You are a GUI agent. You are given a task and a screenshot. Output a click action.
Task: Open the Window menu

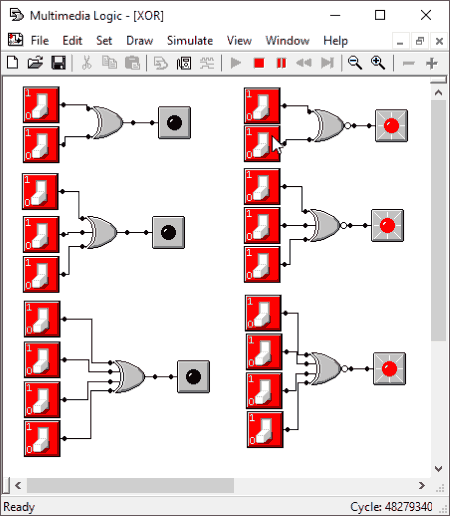point(287,41)
